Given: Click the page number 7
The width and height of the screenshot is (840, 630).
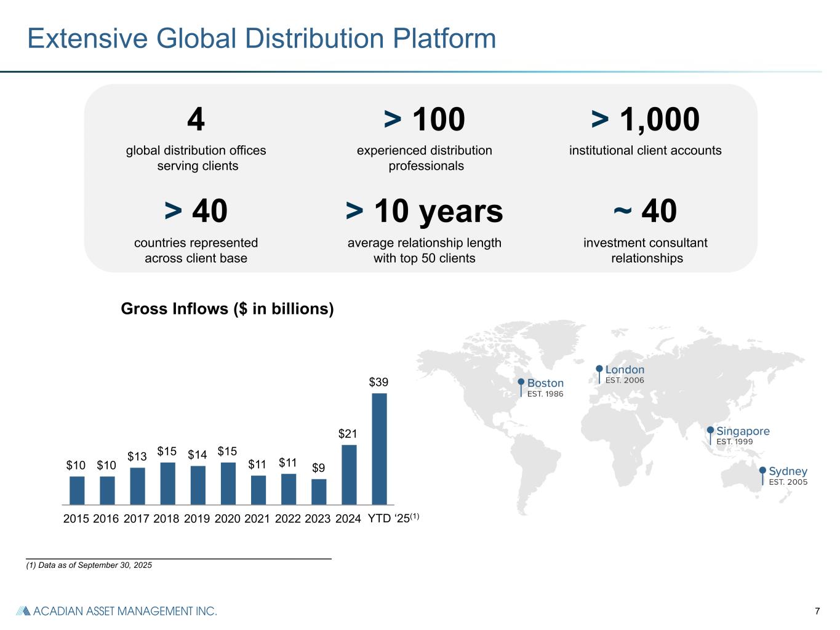Looking at the screenshot, I should (817, 611).
